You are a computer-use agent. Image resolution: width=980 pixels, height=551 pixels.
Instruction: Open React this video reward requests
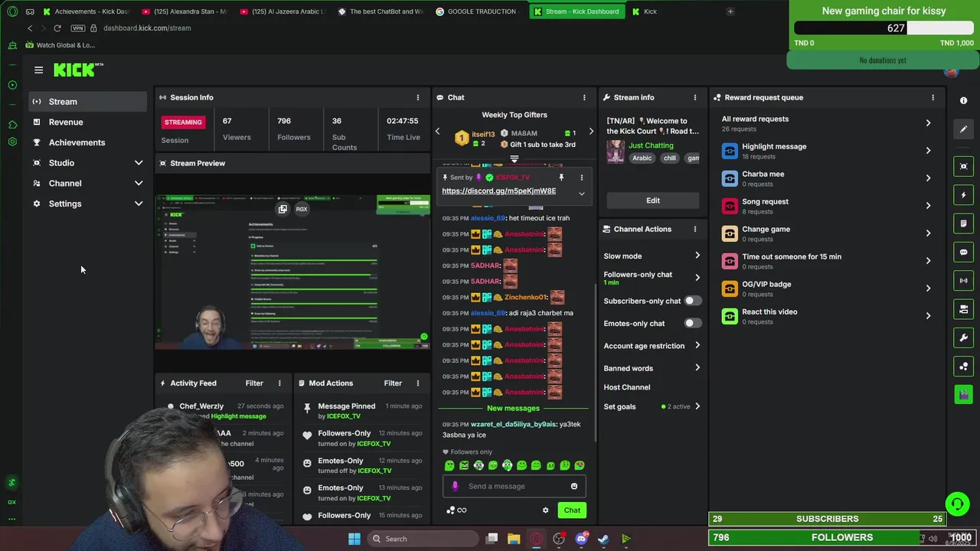click(x=828, y=316)
